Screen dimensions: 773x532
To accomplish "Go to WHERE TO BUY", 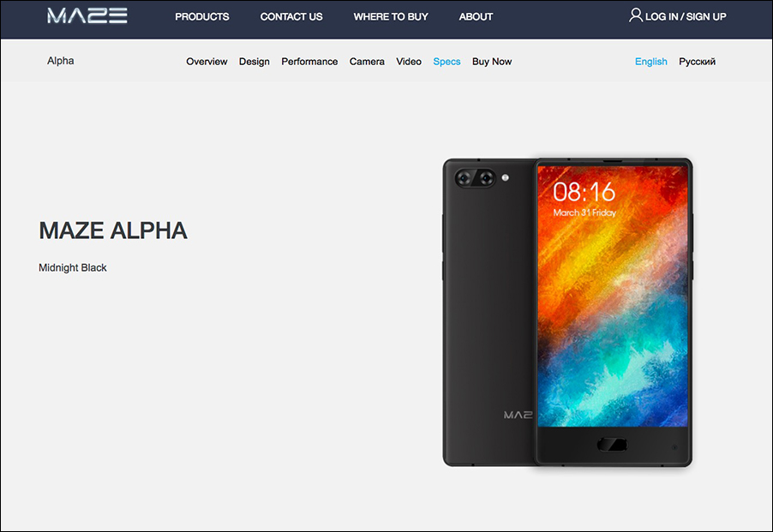I will 391,17.
